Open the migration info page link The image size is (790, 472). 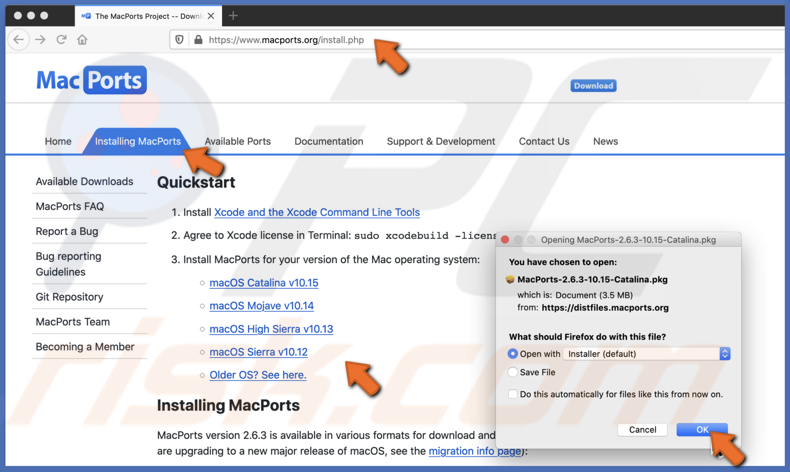475,451
